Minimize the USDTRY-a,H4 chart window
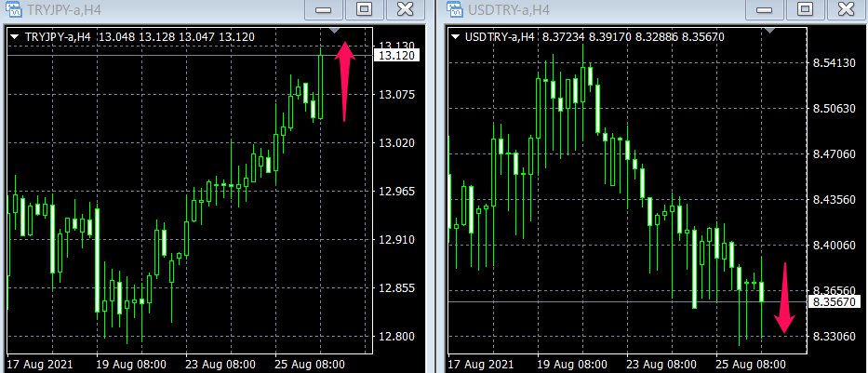Screen dimensions: 868x373 764,9
